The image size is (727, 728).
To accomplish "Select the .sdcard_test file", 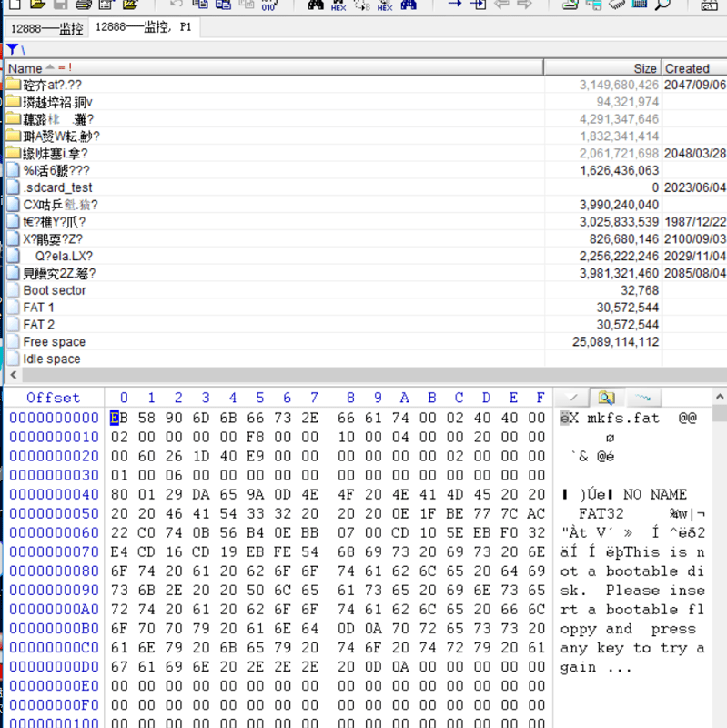I will tap(57, 187).
